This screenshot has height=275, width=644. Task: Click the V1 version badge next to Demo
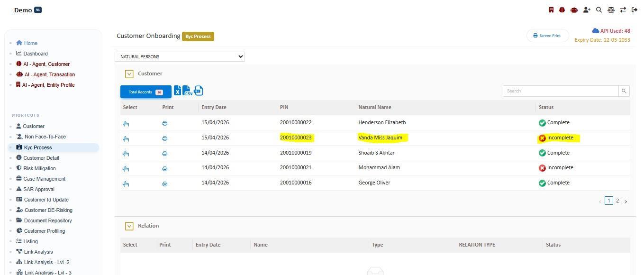point(38,10)
